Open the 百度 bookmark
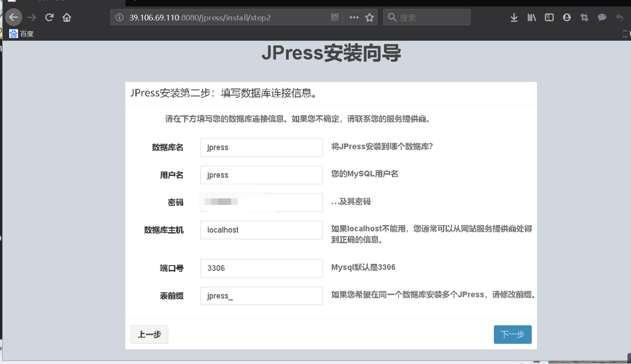Screen dimensions: 631x364 tap(22, 34)
